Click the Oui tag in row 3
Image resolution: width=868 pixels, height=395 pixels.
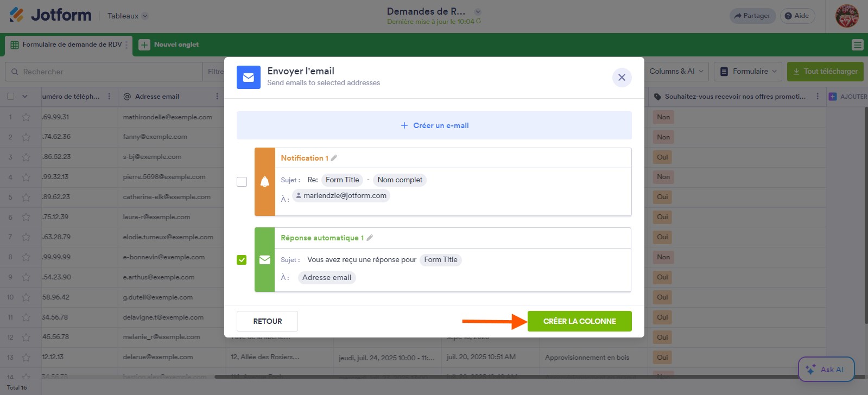[662, 157]
